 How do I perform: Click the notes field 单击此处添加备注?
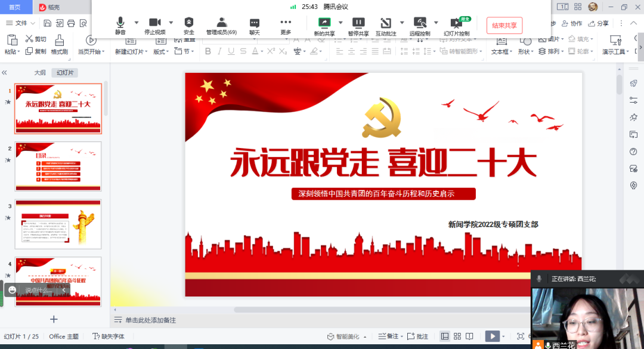150,320
